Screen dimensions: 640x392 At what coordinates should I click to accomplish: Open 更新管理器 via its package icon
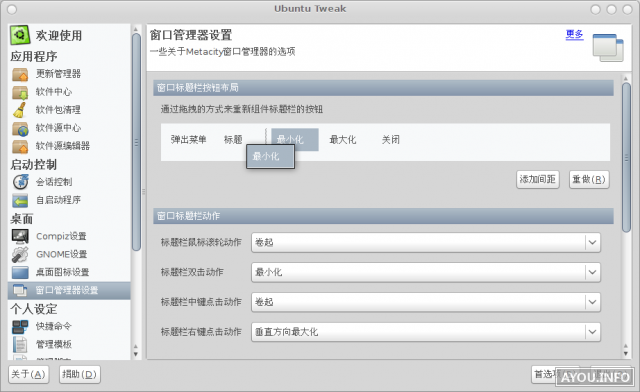pos(20,74)
